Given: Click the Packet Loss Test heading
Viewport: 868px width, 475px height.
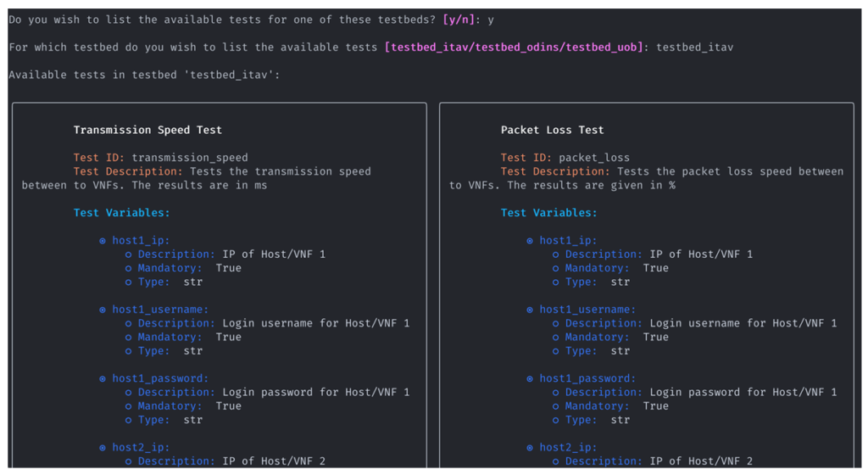Looking at the screenshot, I should (x=552, y=130).
